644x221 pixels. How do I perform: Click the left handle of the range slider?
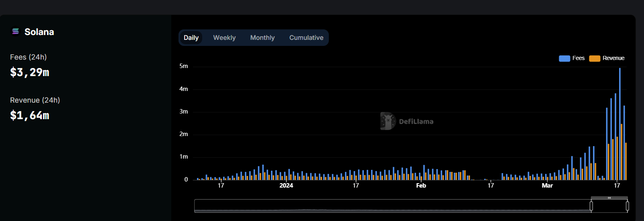[591, 206]
